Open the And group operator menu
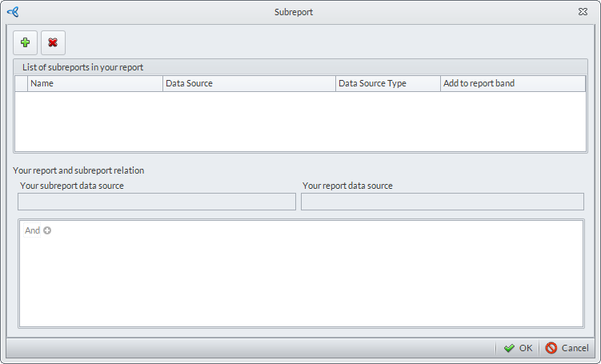Image resolution: width=601 pixels, height=364 pixels. (32, 230)
